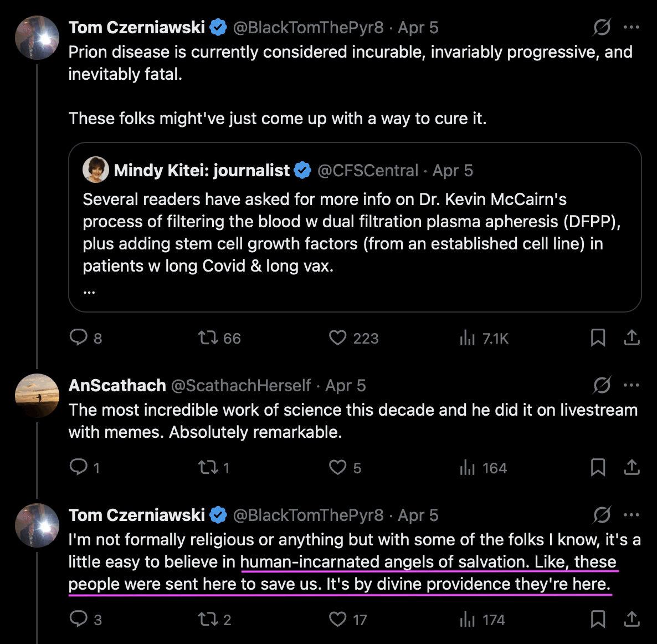657x644 pixels.
Task: Like the tweet with 223 likes
Action: pos(337,338)
